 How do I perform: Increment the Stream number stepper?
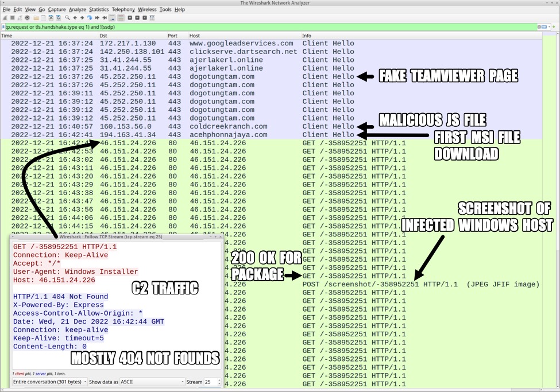(219, 380)
